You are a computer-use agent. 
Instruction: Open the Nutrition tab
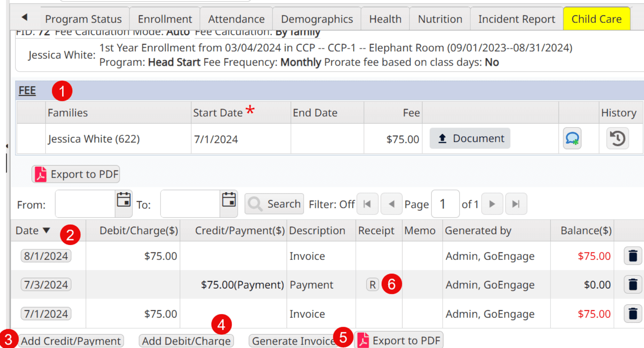[440, 19]
